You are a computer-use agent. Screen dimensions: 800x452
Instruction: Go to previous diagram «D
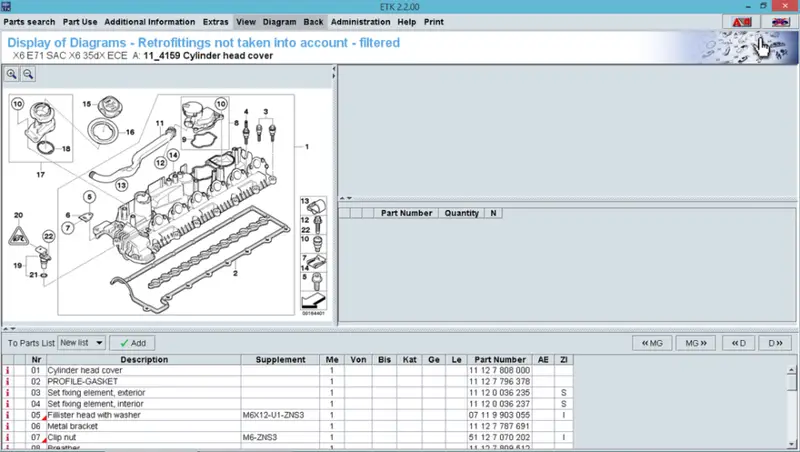739,343
